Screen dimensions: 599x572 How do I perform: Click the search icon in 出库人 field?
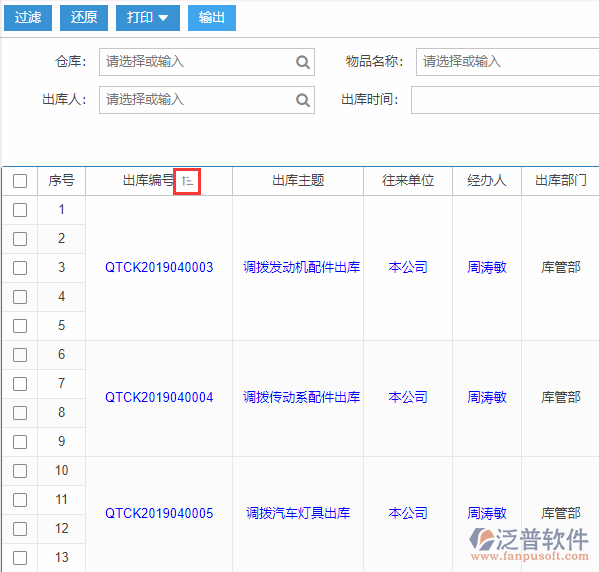click(x=303, y=100)
